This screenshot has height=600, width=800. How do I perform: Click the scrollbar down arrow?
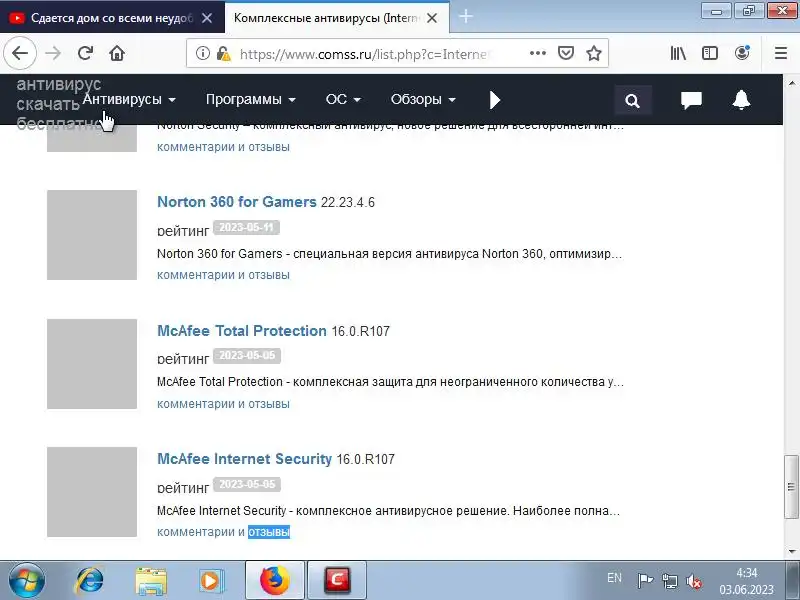[791, 551]
